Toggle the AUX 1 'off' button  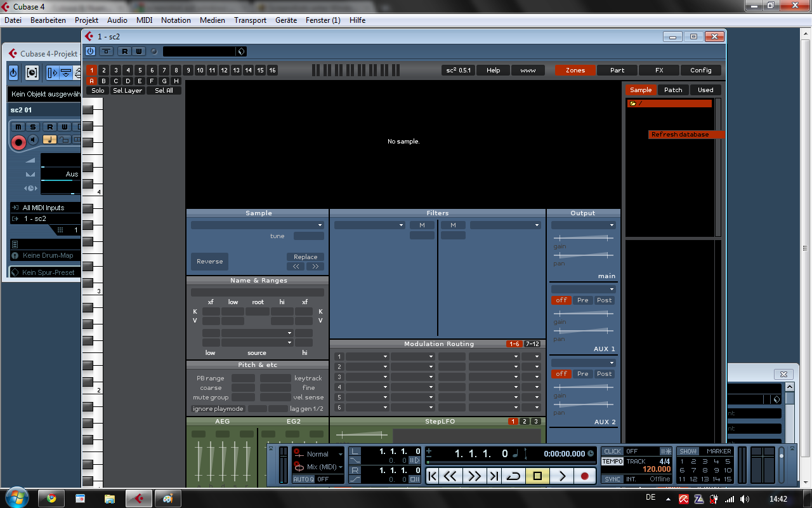click(561, 300)
